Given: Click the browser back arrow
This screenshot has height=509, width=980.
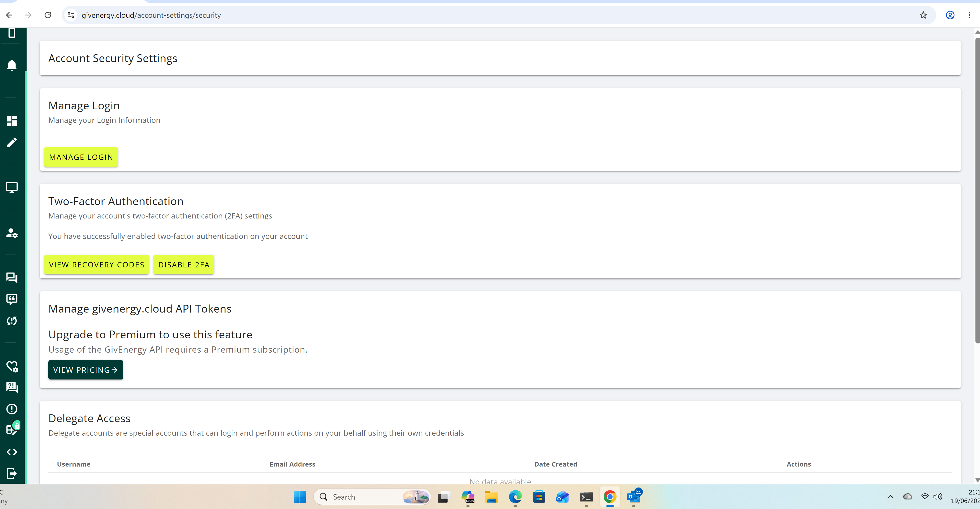Looking at the screenshot, I should pos(9,15).
